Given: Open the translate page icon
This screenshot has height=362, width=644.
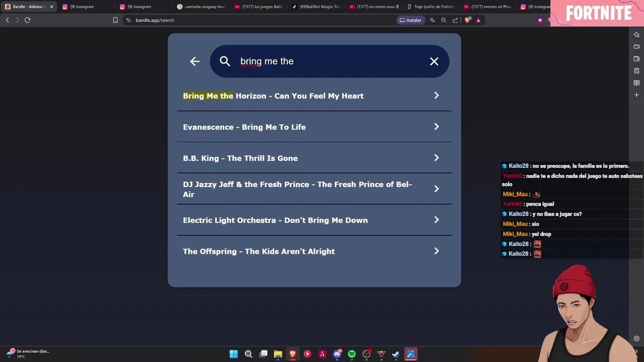Looking at the screenshot, I should coord(432,20).
